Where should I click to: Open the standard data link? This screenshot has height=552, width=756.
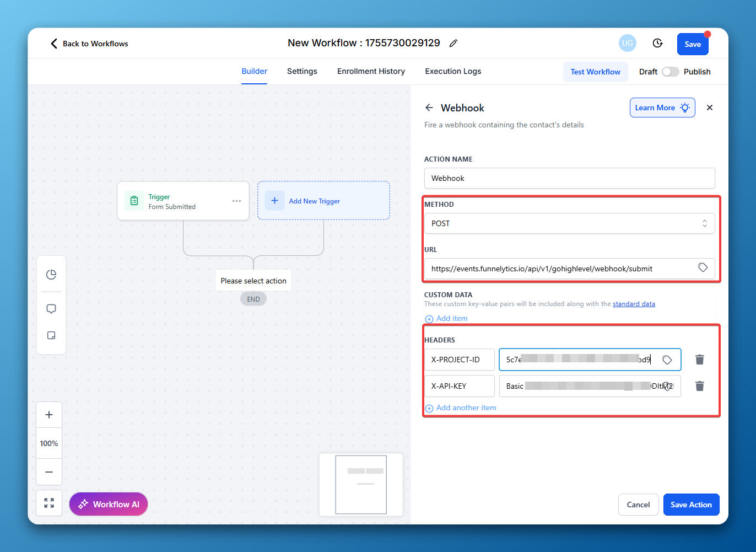point(634,304)
